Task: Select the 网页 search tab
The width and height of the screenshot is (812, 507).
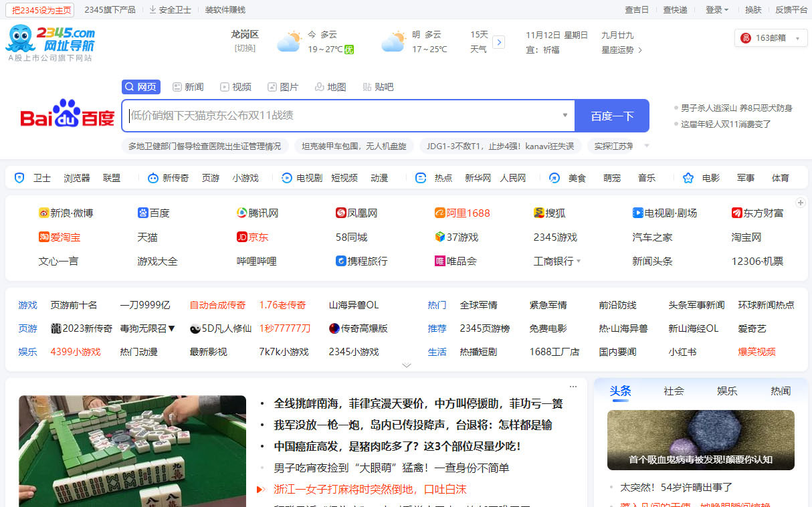Action: pos(141,87)
